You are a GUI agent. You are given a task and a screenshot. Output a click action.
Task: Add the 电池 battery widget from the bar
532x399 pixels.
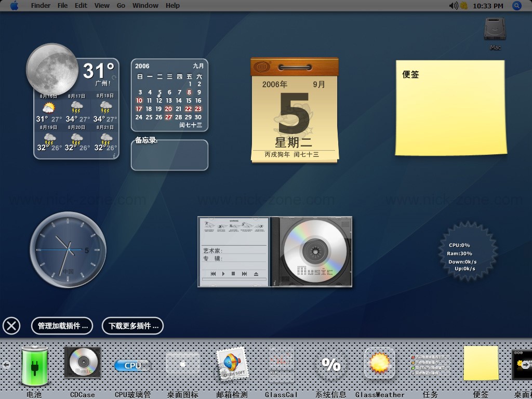click(34, 366)
